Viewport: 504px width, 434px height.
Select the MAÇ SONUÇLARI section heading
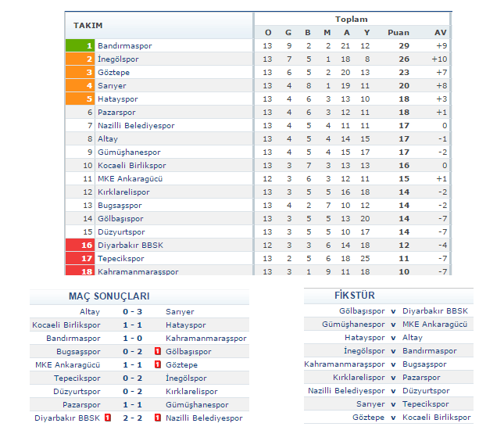click(x=109, y=296)
